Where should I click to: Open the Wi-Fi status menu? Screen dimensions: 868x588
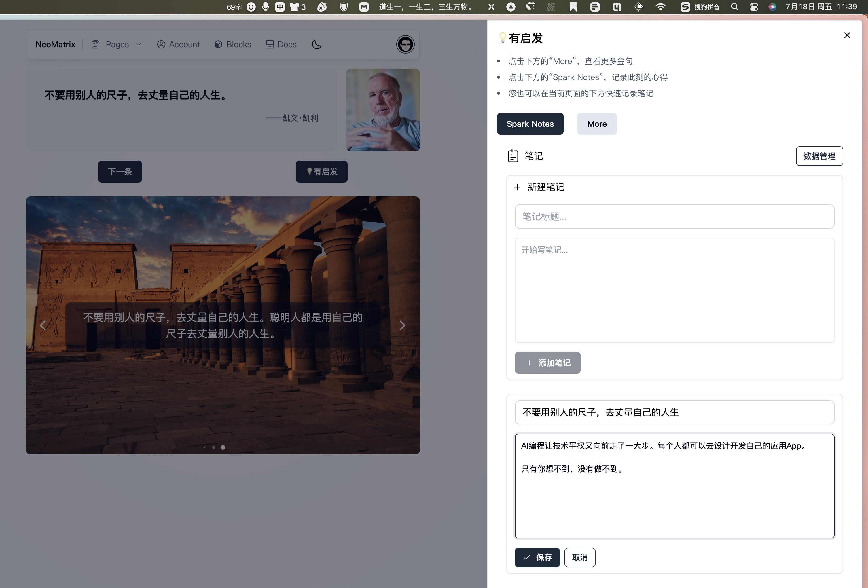pyautogui.click(x=660, y=7)
